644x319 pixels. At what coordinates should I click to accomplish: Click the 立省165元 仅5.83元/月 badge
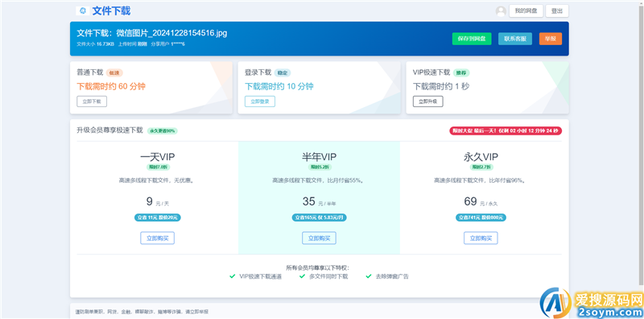[319, 217]
